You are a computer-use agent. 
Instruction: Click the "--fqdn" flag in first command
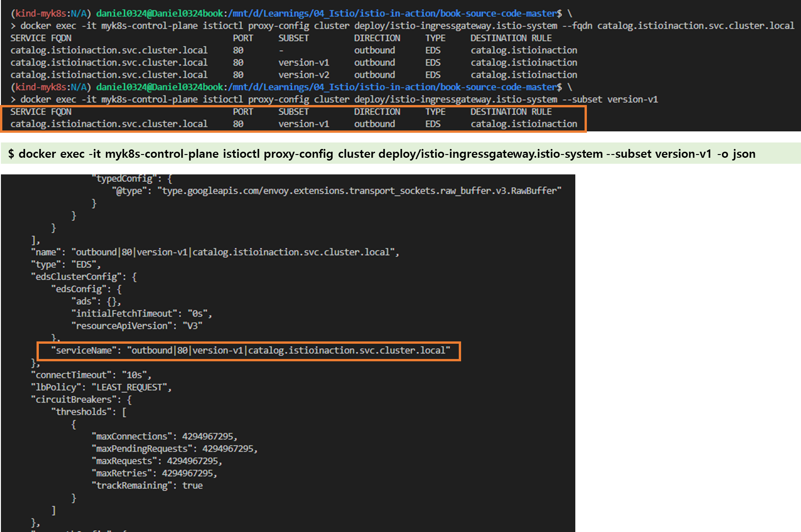[x=577, y=26]
